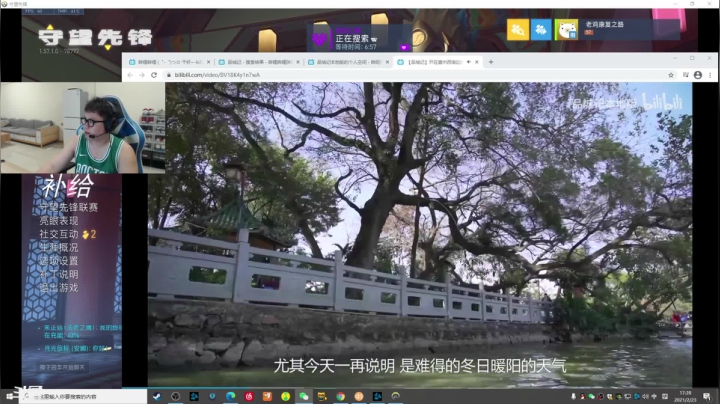This screenshot has width=720, height=404.
Task: Open Microsoft Edge from the taskbar
Action: click(x=231, y=396)
